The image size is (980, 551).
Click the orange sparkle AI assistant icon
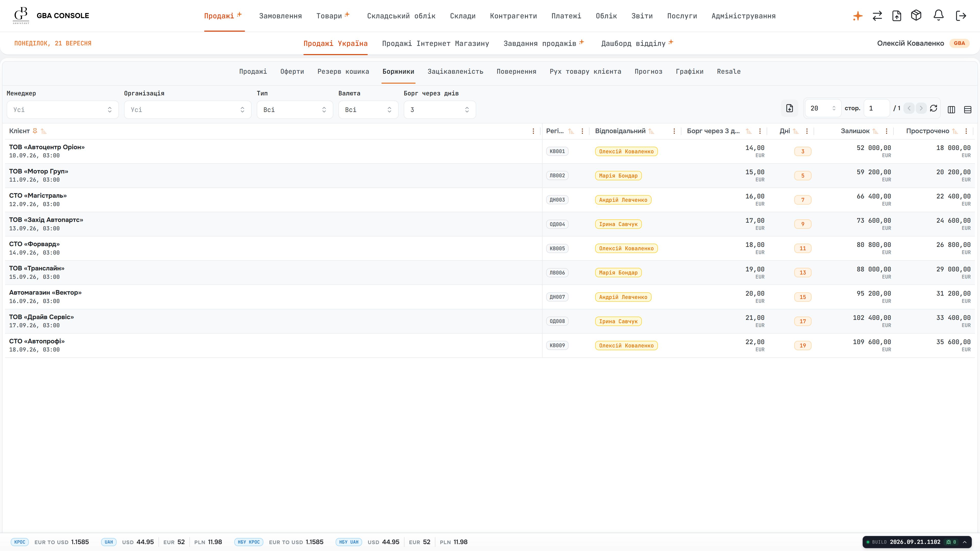point(857,16)
